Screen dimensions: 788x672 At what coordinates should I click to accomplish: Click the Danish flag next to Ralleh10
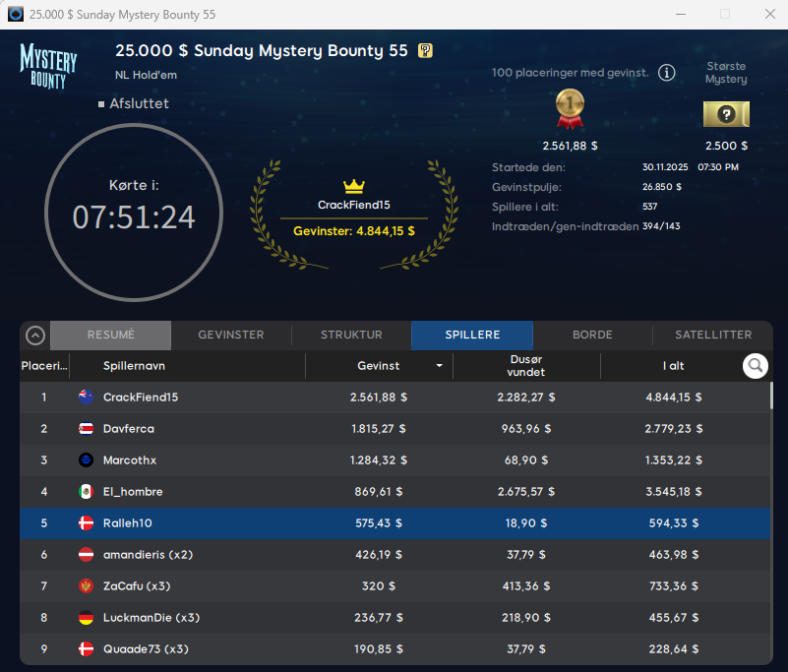pyautogui.click(x=86, y=523)
